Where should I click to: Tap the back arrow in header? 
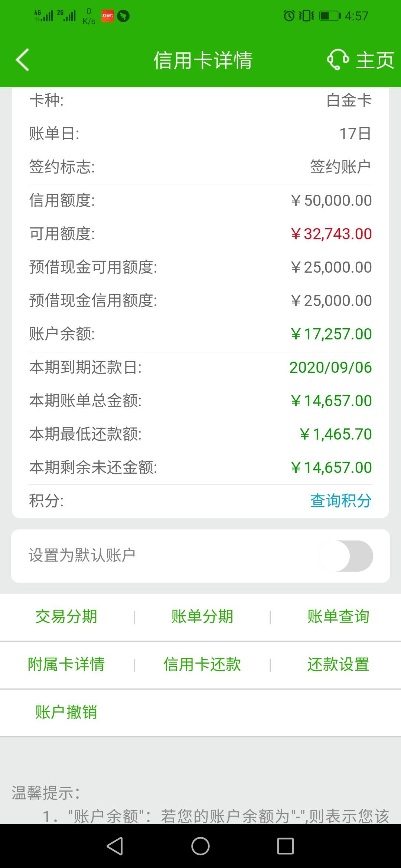[22, 60]
